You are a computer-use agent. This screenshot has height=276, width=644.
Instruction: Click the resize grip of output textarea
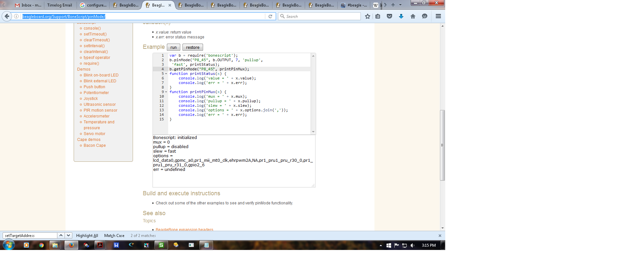point(313,185)
